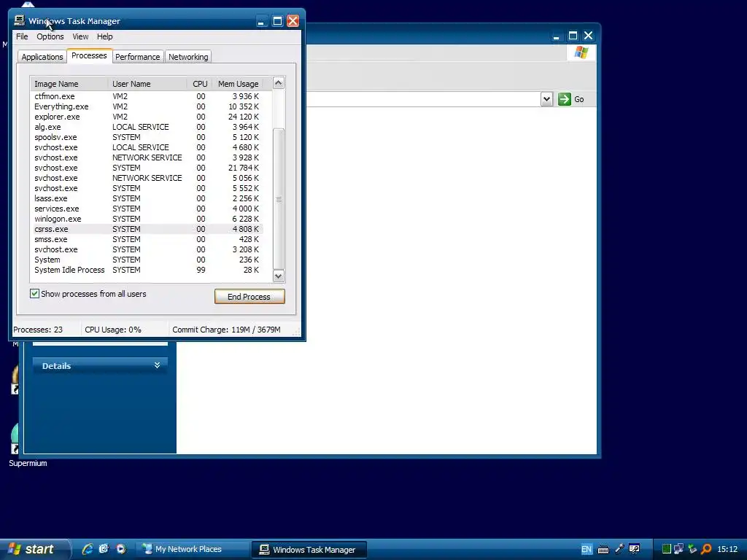Screen dimensions: 747x560
Task: Click the green CPU usage tray icon
Action: click(667, 549)
